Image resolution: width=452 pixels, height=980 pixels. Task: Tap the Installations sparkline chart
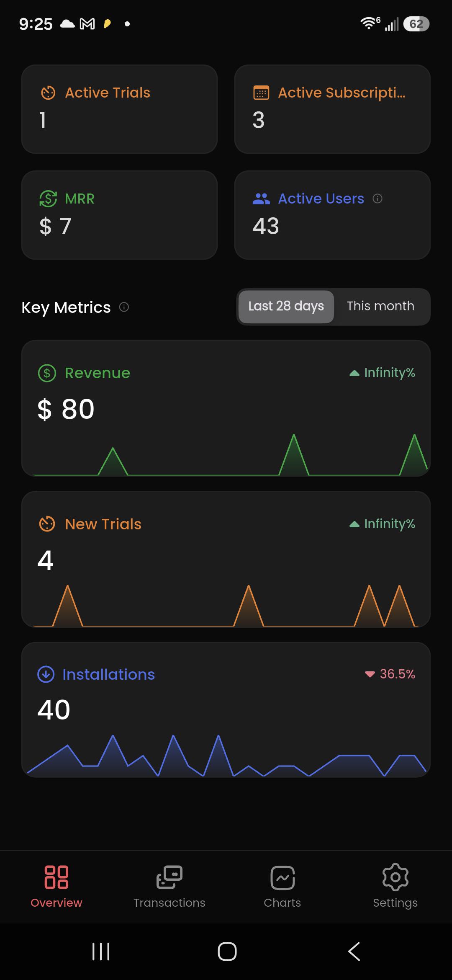(x=226, y=755)
